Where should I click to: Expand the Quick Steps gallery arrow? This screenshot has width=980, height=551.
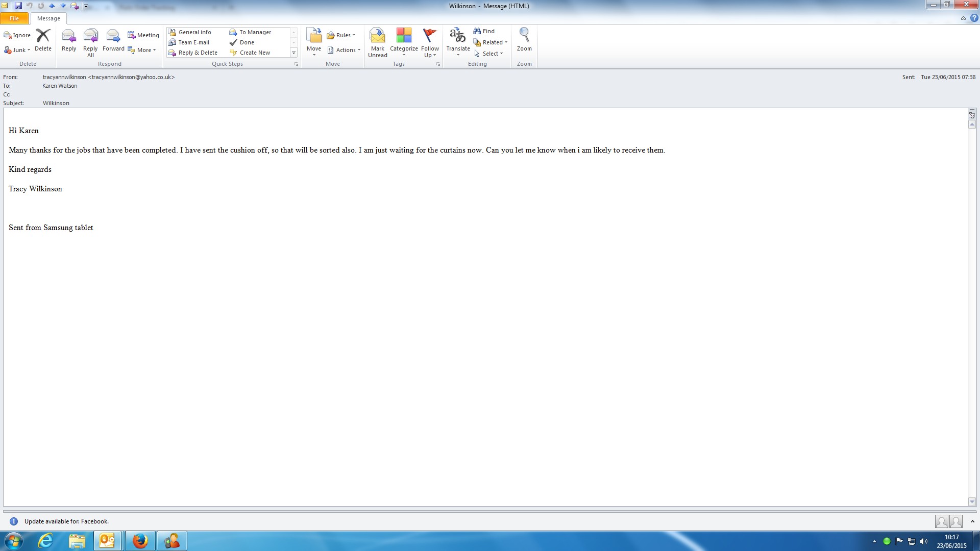coord(293,53)
